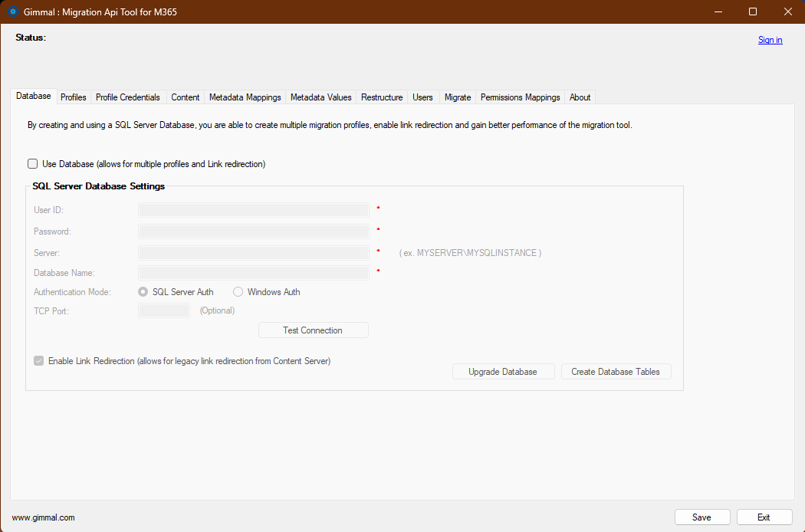The height and width of the screenshot is (532, 805).
Task: Click the Sign in link
Action: [770, 39]
